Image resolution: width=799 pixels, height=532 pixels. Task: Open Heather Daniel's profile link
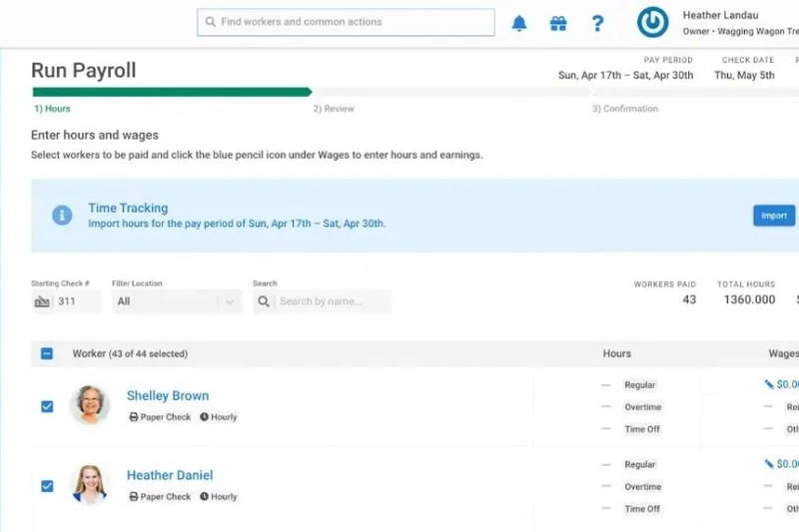click(170, 475)
